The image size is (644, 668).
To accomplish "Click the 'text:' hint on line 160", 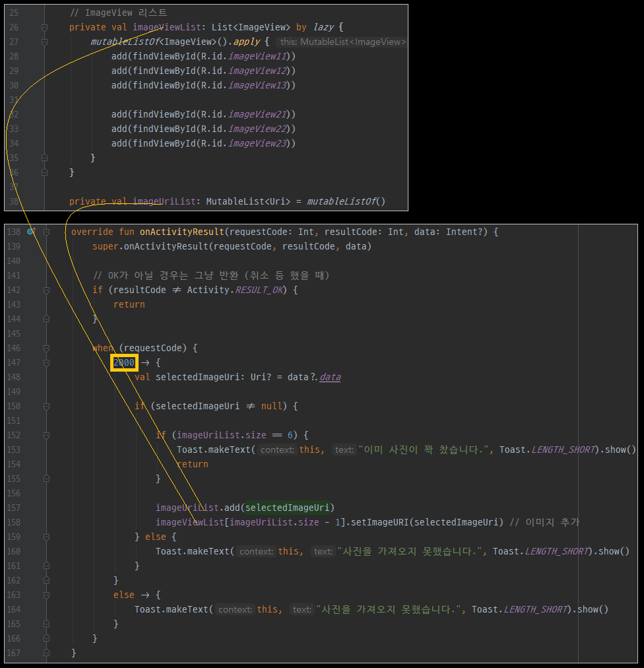I will tap(323, 551).
